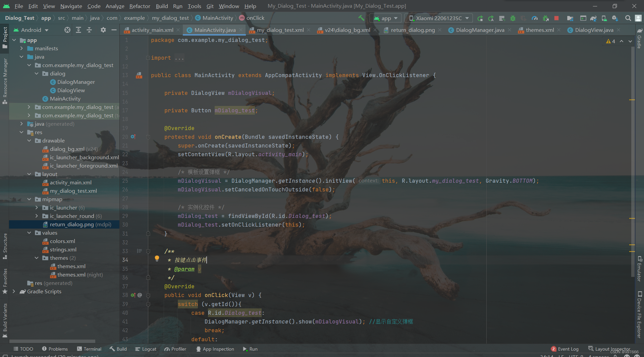Expand the ic_launcher mipmap group

[x=37, y=207]
